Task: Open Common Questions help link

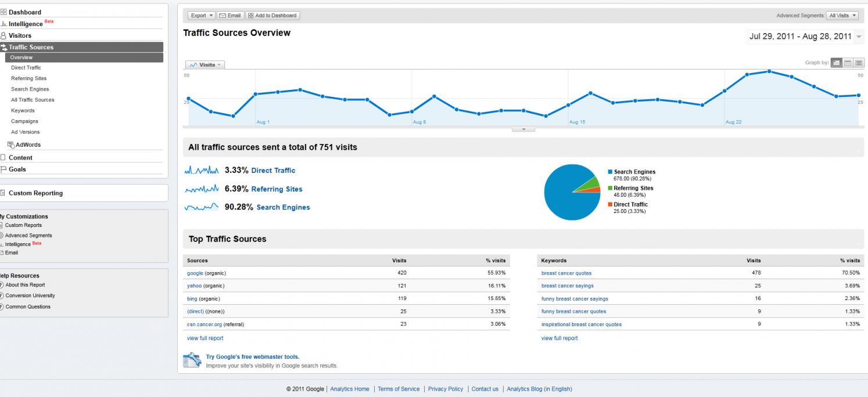Action: [x=28, y=307]
